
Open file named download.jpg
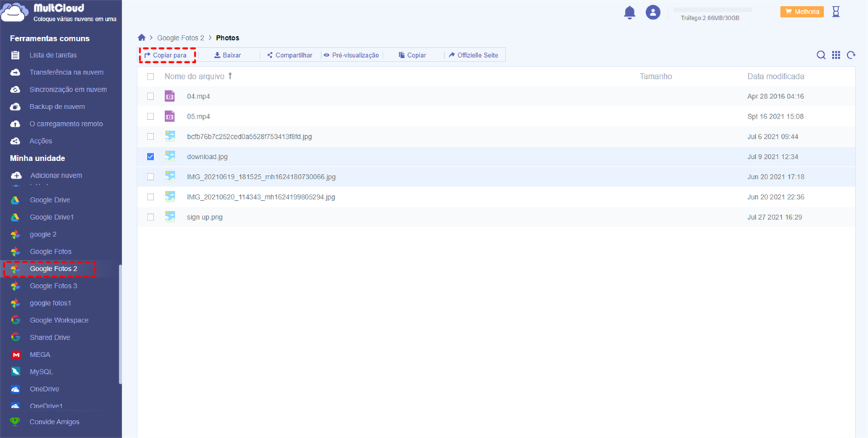pos(208,157)
